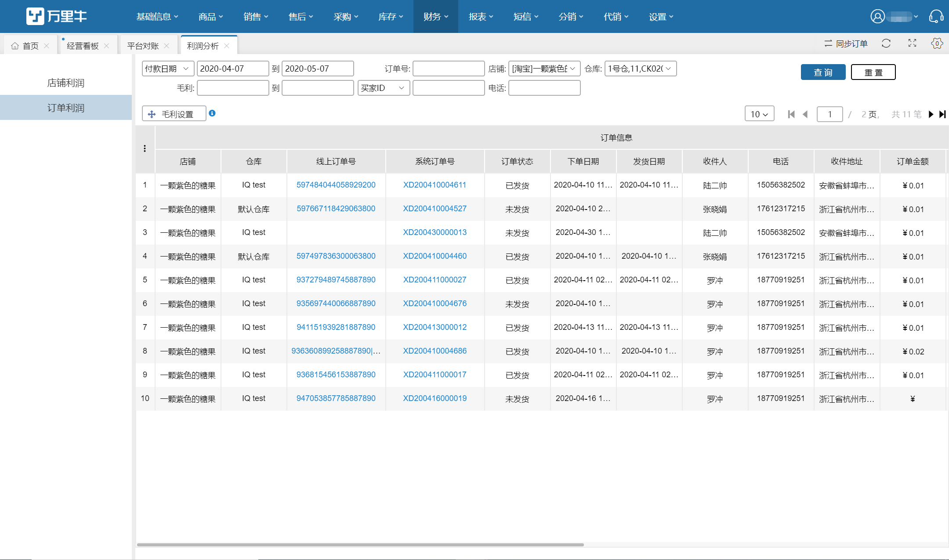This screenshot has width=949, height=560.
Task: Open online order 941151939281887890
Action: click(336, 327)
